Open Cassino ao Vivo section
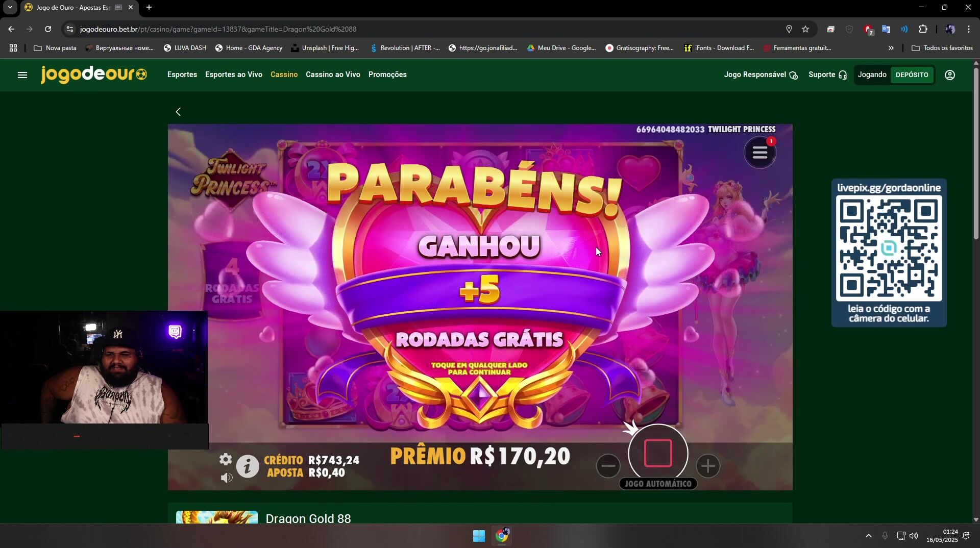The height and width of the screenshot is (548, 980). point(333,74)
